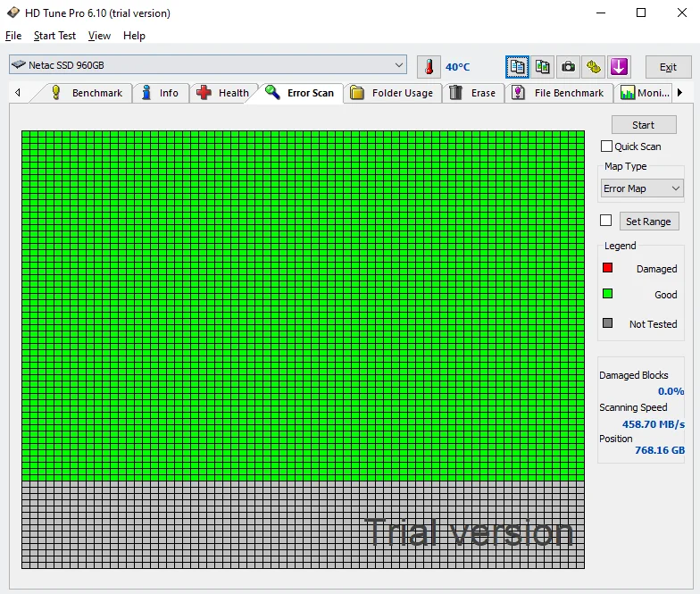Click the Start scan button

click(x=643, y=125)
